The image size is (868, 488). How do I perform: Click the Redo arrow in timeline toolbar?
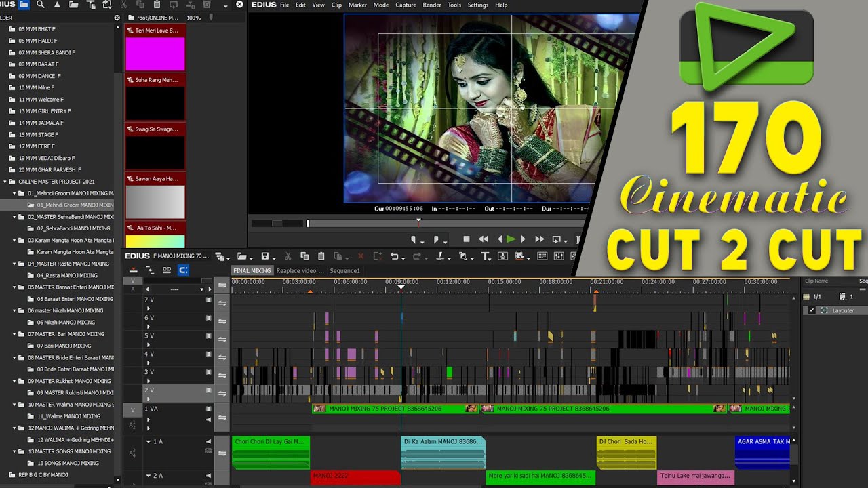click(x=417, y=256)
